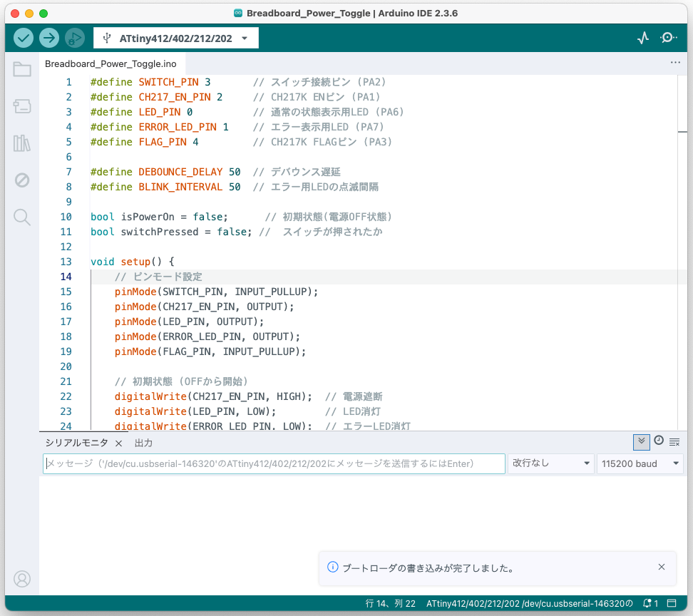Click the serial message input field
The height and width of the screenshot is (616, 693).
(274, 463)
